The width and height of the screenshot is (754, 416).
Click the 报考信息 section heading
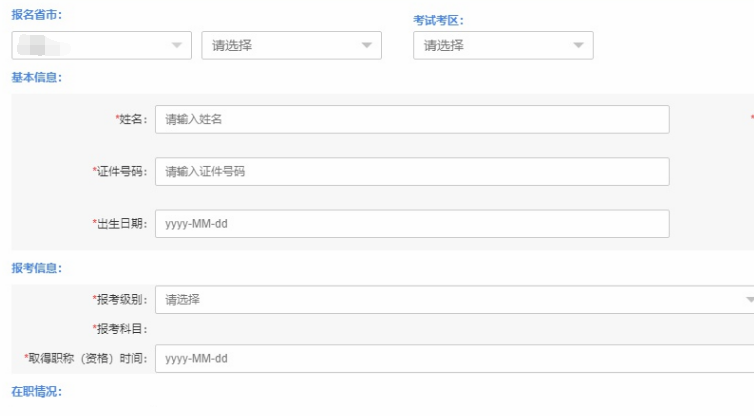click(36, 268)
